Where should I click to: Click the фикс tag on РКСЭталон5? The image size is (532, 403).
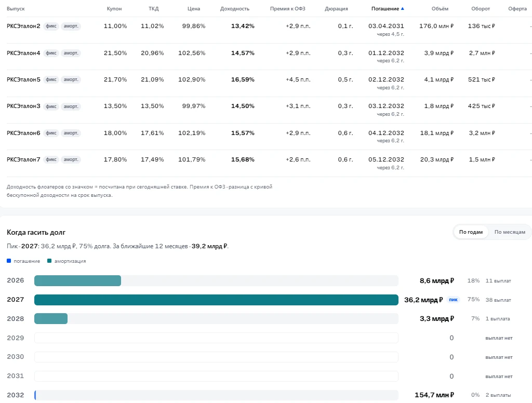51,80
